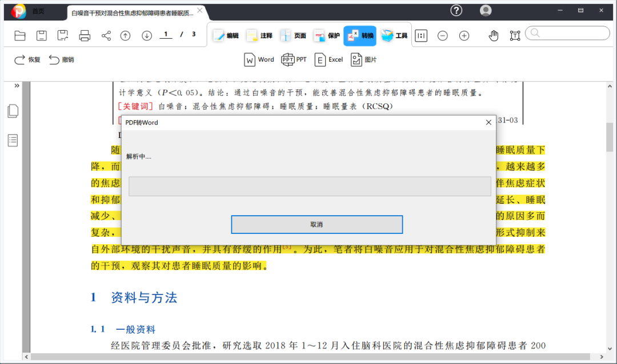Open the bookmarks outline panel

coord(13,140)
